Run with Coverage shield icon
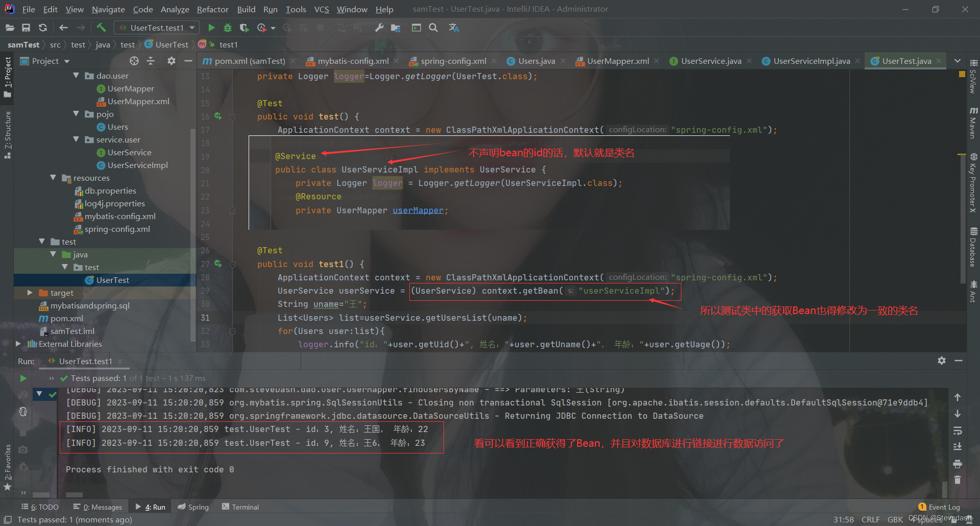The width and height of the screenshot is (980, 526). click(x=244, y=28)
